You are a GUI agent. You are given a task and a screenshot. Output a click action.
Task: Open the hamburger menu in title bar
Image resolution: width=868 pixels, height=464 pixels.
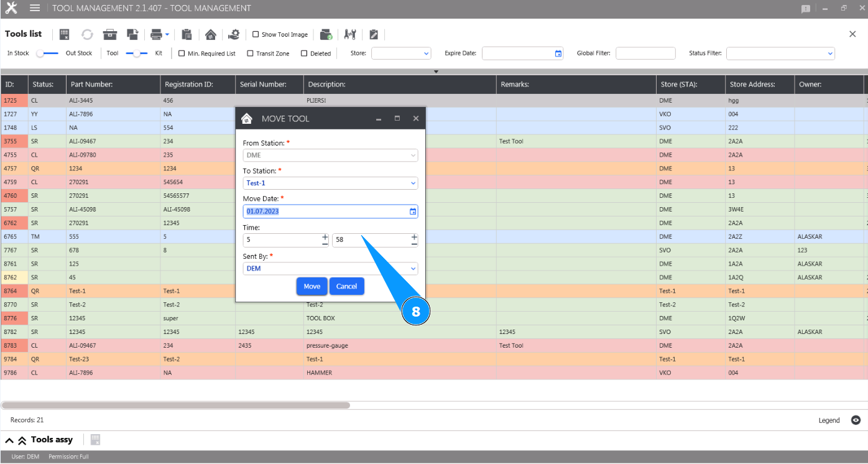[35, 8]
